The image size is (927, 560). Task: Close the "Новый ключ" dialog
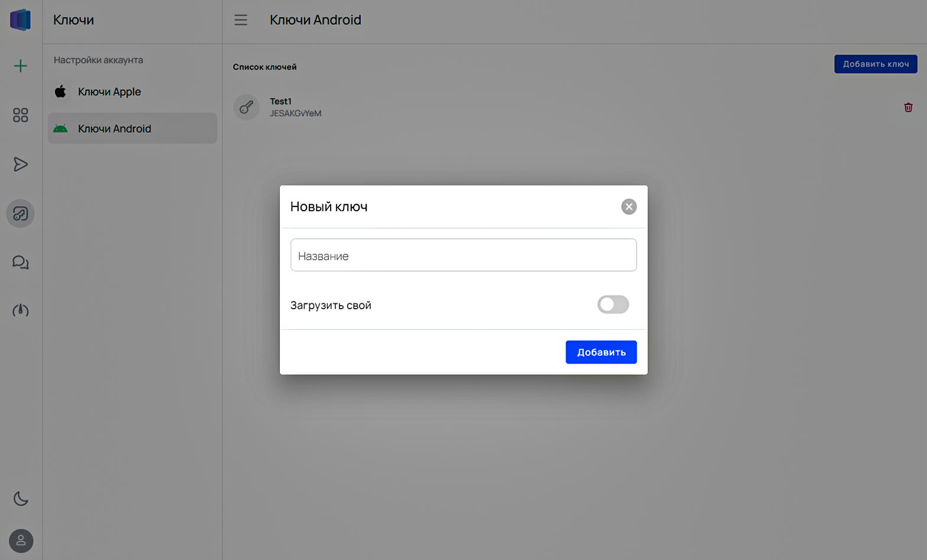pyautogui.click(x=629, y=207)
